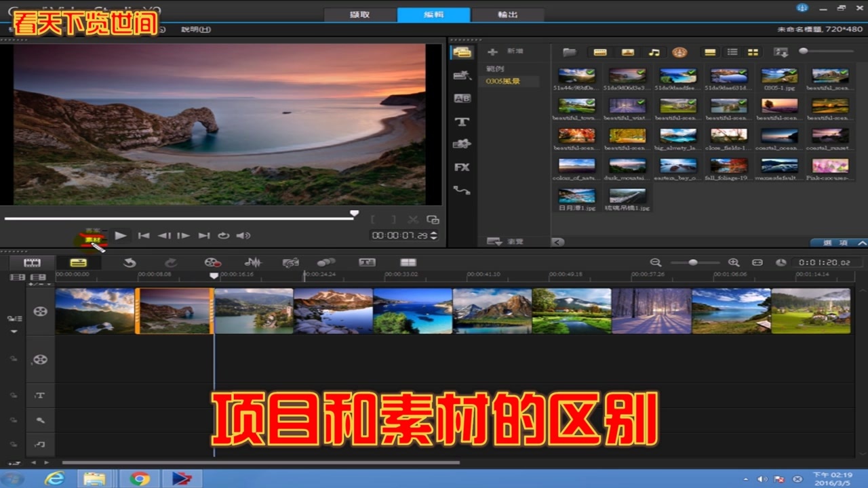Switch library to list view
868x488 pixels.
click(732, 52)
